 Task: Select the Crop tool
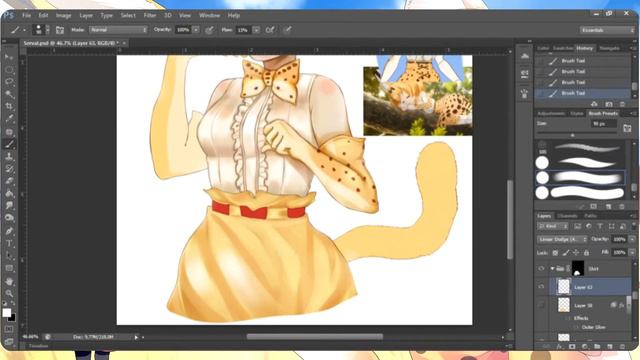(9, 107)
